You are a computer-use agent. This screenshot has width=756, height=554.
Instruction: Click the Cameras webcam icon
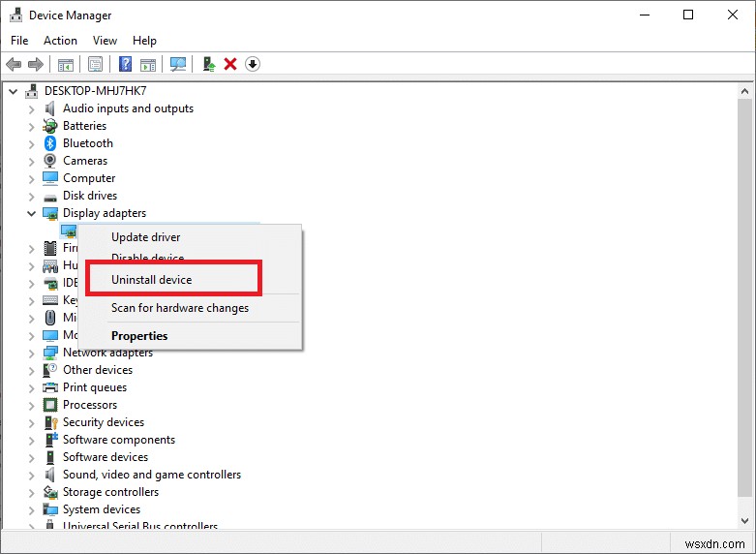[50, 161]
